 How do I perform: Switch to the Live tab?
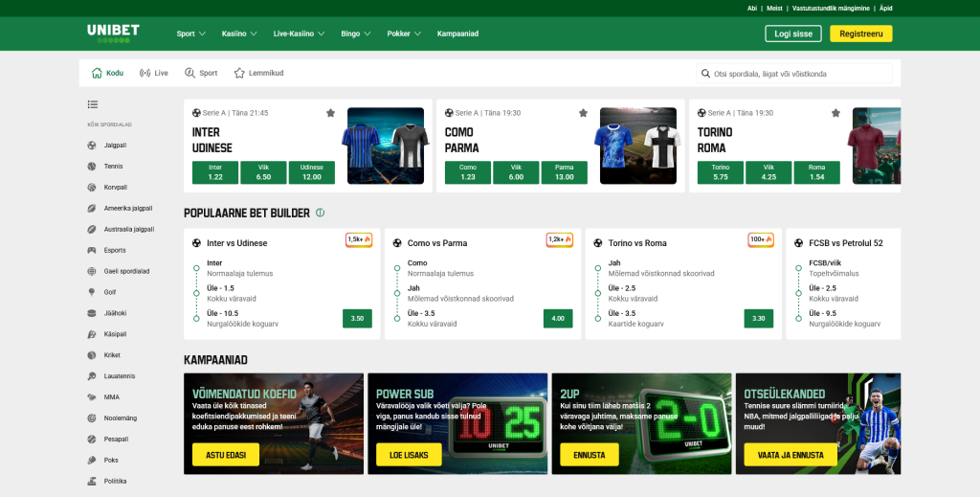(154, 73)
